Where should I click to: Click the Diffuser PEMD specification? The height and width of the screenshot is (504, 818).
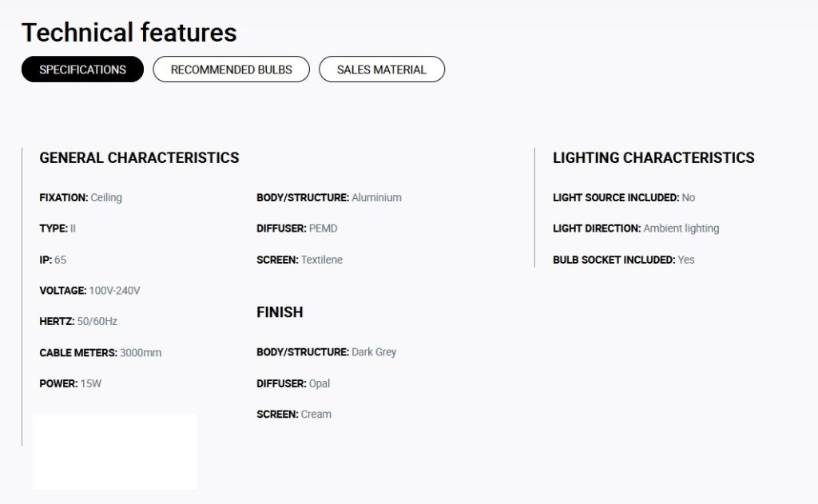297,228
